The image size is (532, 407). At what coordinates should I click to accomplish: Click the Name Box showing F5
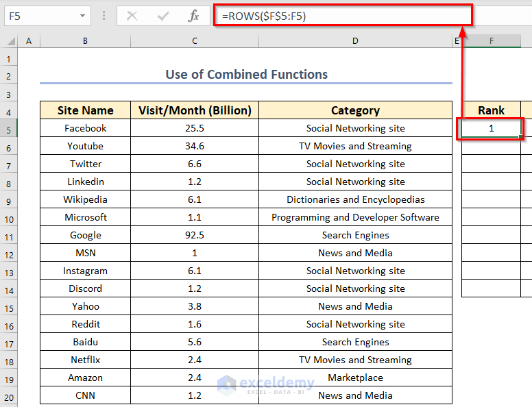pos(40,16)
